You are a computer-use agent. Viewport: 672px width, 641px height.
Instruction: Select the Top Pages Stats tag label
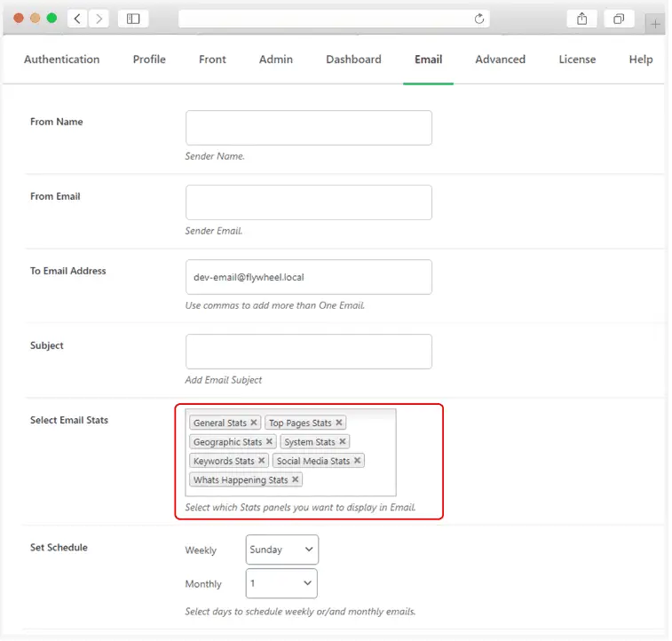300,423
